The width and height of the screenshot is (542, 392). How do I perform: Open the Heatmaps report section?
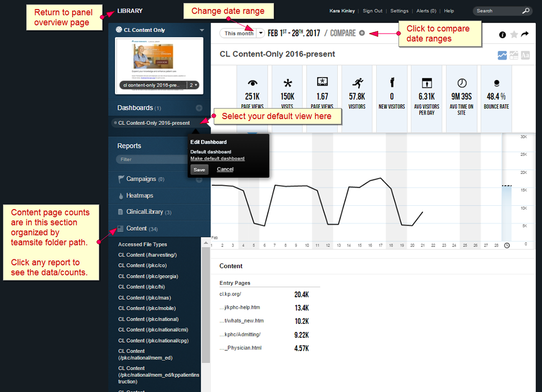coord(139,195)
